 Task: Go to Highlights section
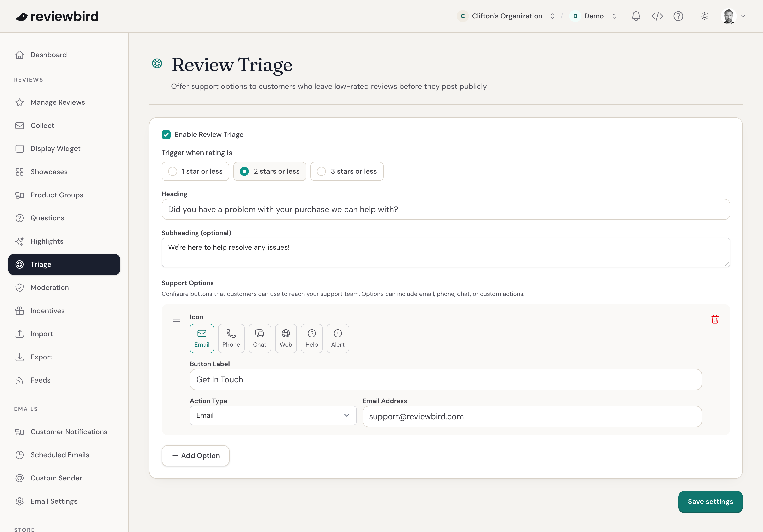[x=64, y=241]
